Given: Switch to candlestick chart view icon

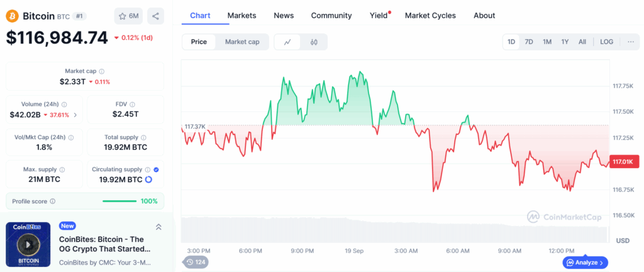Looking at the screenshot, I should coord(314,42).
